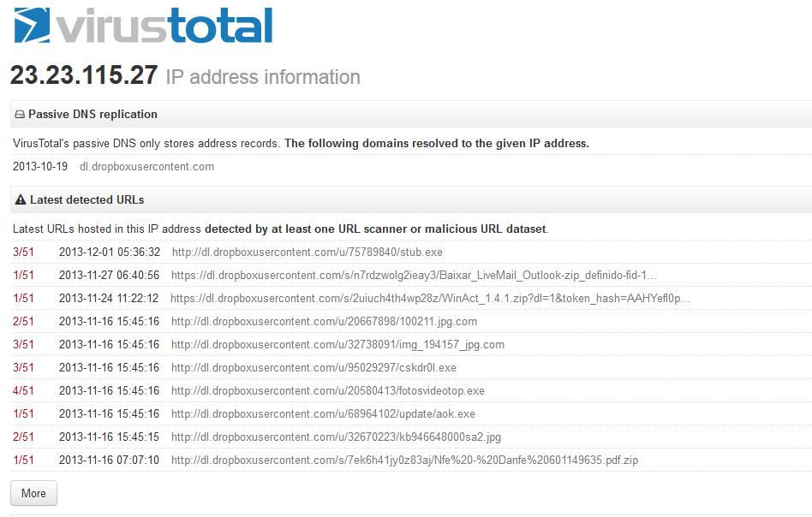This screenshot has width=812, height=517.
Task: Select the Latest detected URLs header
Action: (x=87, y=200)
